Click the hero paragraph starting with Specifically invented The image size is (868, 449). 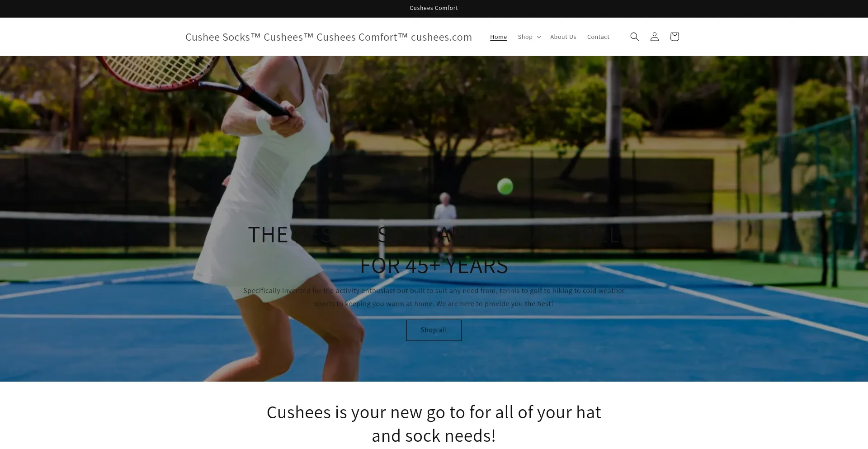(434, 297)
